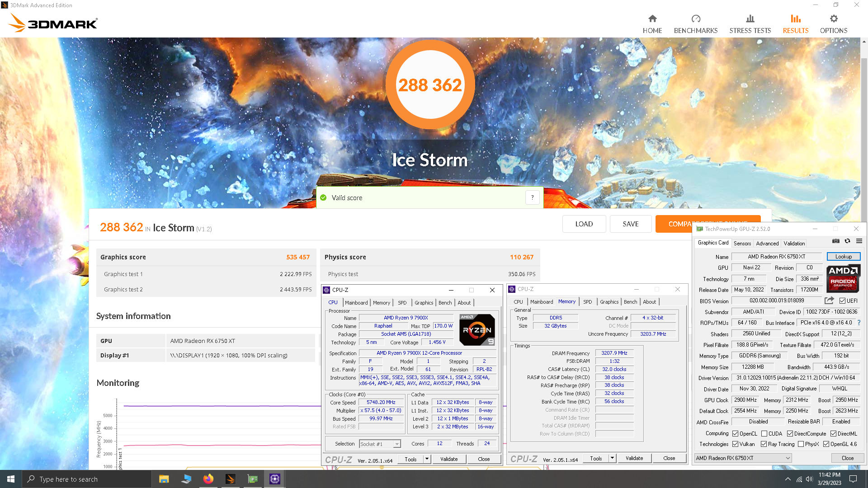Toggle the UEFI checkbox in GPU-Z
The width and height of the screenshot is (868, 488).
(843, 300)
